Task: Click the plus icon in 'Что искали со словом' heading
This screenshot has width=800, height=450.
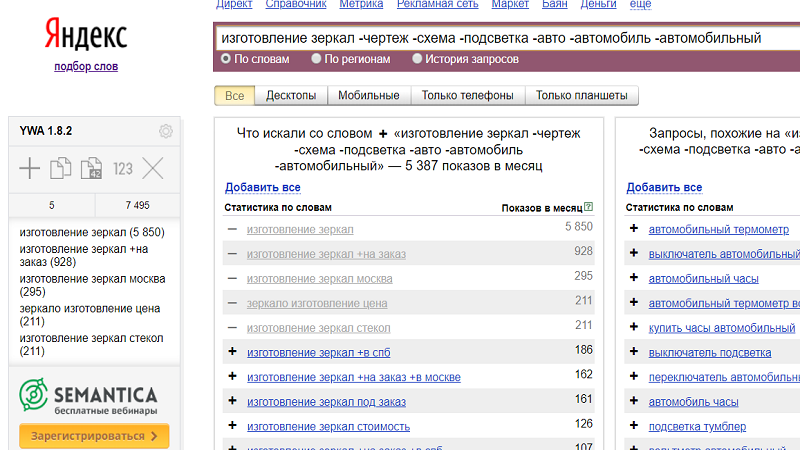Action: (383, 134)
